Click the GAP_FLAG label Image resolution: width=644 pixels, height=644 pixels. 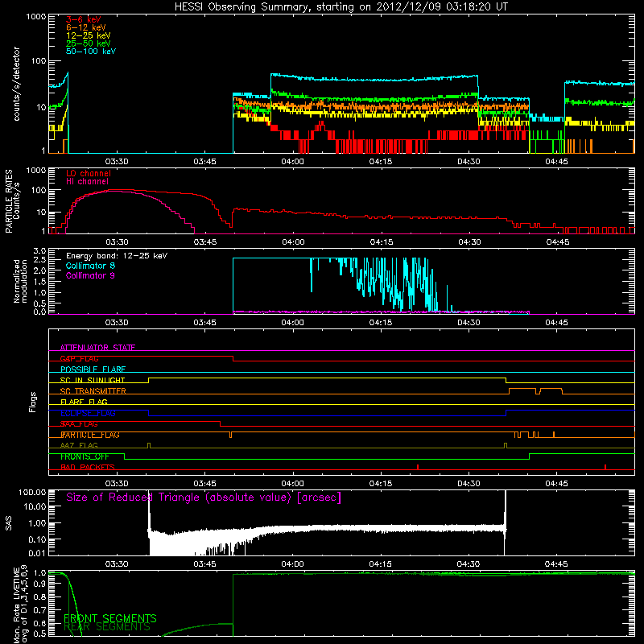click(79, 358)
